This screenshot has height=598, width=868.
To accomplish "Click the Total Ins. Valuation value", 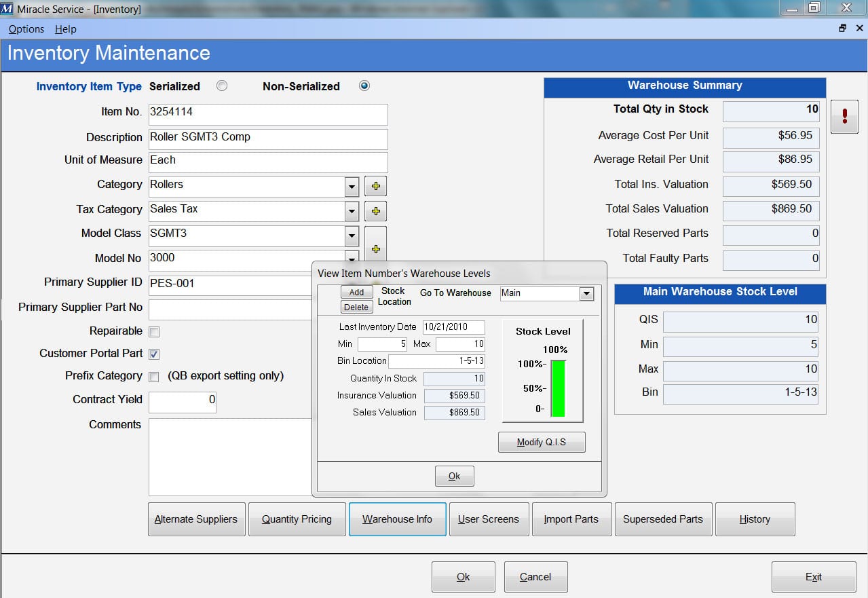I will coord(771,186).
